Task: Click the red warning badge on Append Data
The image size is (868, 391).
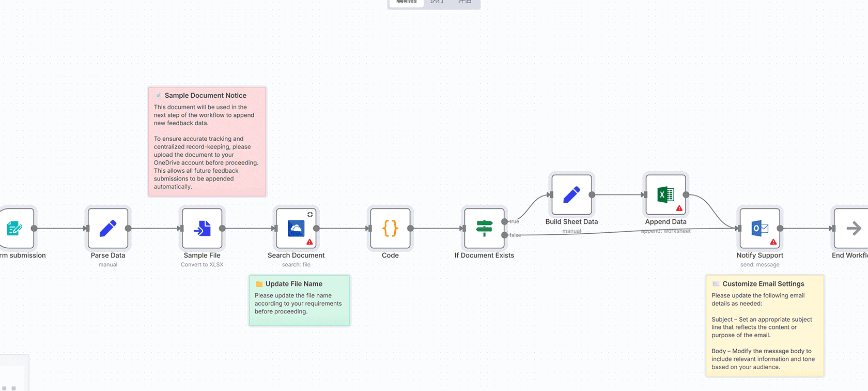Action: (679, 208)
